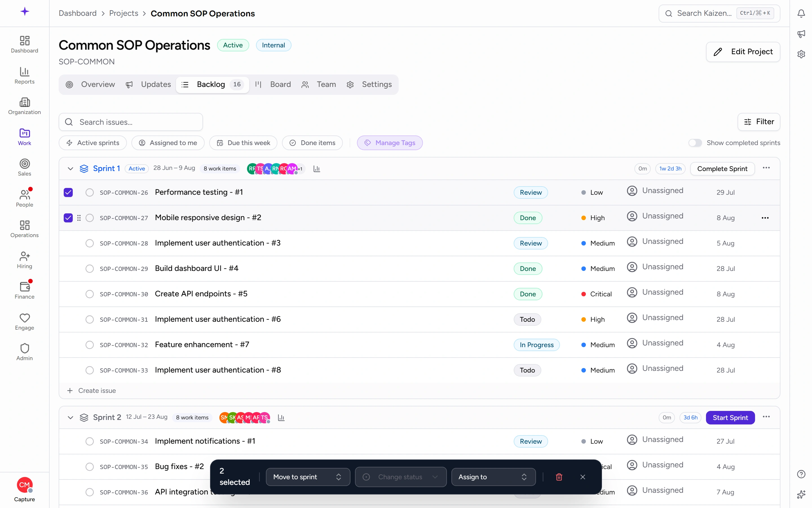This screenshot has width=812, height=508.
Task: Open Reports in the sidebar
Action: click(x=25, y=76)
